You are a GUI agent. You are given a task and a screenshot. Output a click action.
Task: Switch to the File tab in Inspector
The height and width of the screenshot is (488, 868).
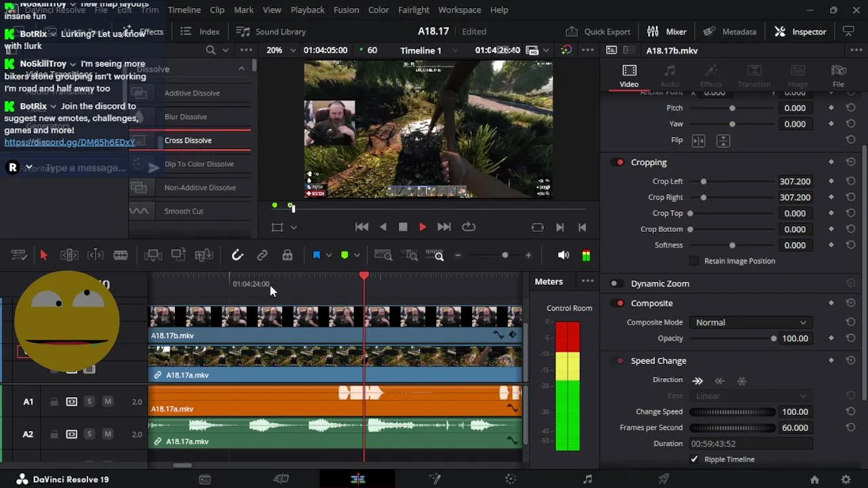tap(839, 76)
